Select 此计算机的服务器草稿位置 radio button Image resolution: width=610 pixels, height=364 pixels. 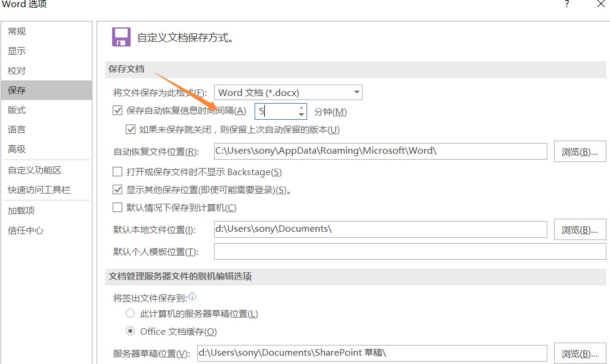pos(131,313)
